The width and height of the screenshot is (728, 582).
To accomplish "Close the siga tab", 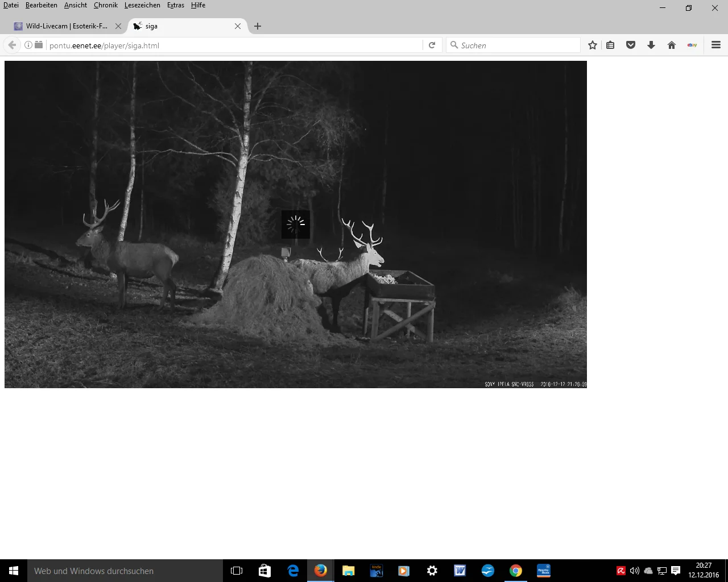I will point(238,26).
